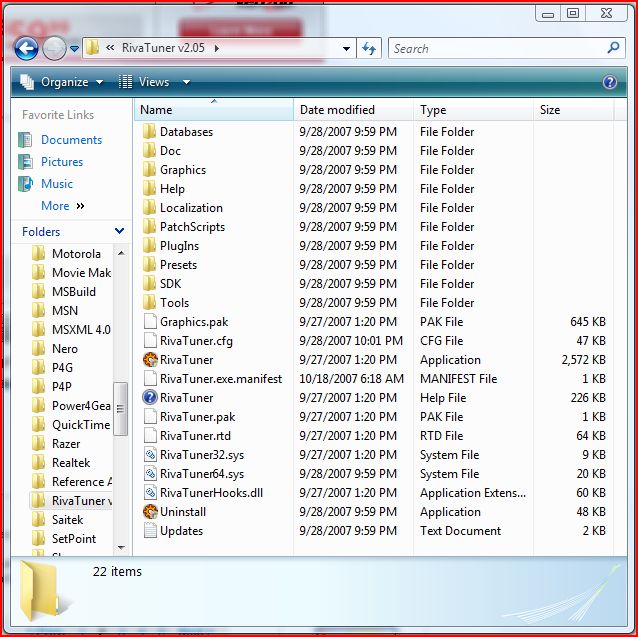Click folder tree scrollbar up arrow
Image resolution: width=638 pixels, height=637 pixels.
point(121,253)
